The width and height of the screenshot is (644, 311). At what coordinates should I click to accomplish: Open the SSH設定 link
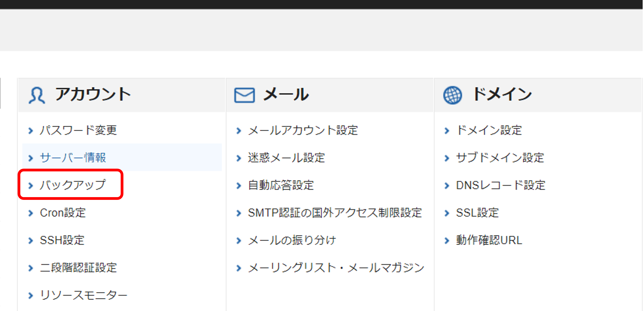(62, 240)
